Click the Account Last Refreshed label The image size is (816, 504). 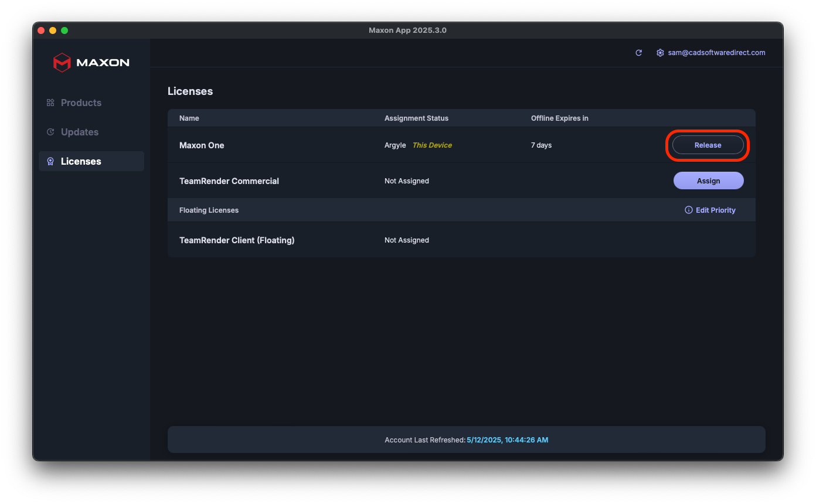click(x=425, y=440)
